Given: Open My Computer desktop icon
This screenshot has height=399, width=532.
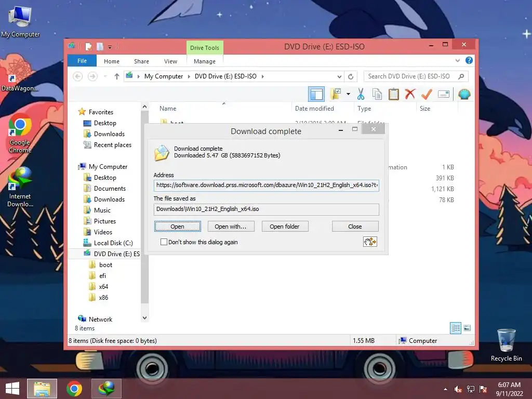Looking at the screenshot, I should [x=20, y=21].
